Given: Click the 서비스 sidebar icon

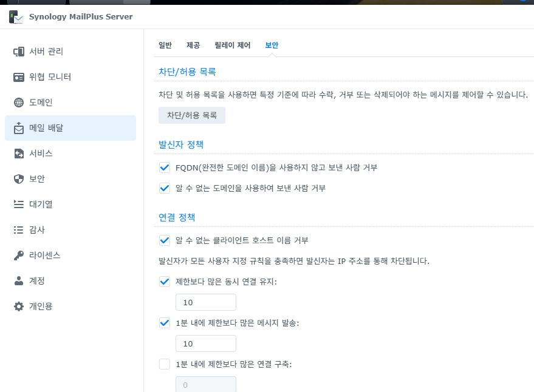Looking at the screenshot, I should click(19, 154).
